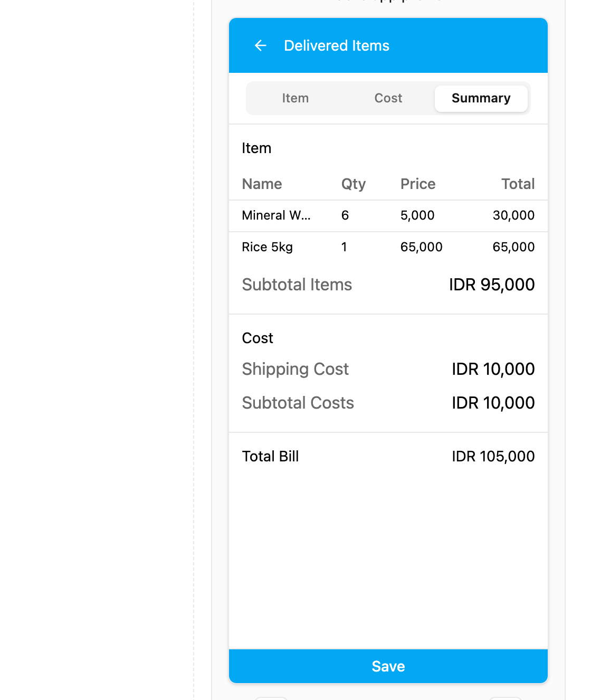Click the 'Qty' column header
591x700 pixels.
point(354,184)
